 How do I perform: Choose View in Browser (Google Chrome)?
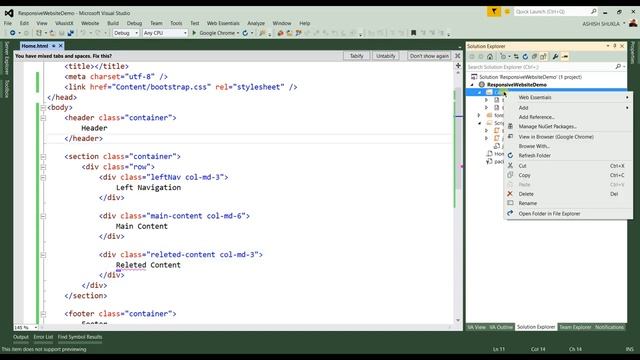(x=568, y=137)
